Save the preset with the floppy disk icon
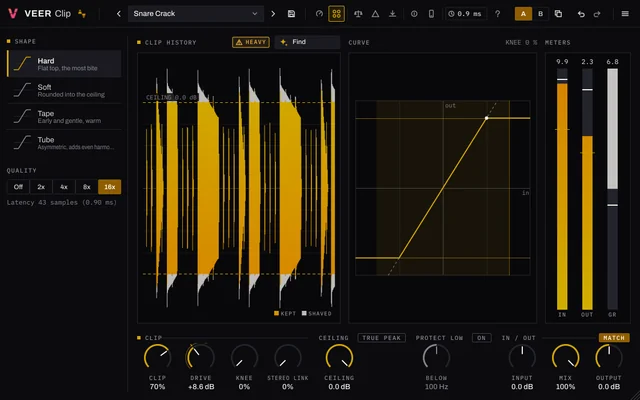Image resolution: width=640 pixels, height=400 pixels. [291, 14]
